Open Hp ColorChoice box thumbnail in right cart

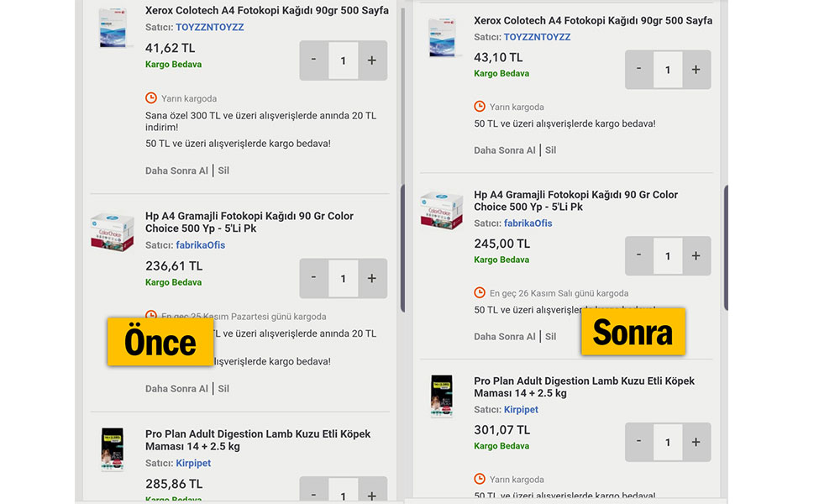(x=442, y=211)
